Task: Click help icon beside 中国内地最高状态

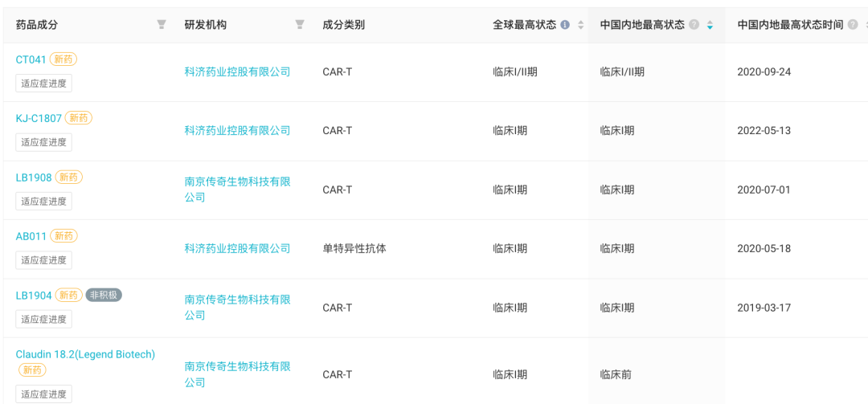Action: (694, 25)
